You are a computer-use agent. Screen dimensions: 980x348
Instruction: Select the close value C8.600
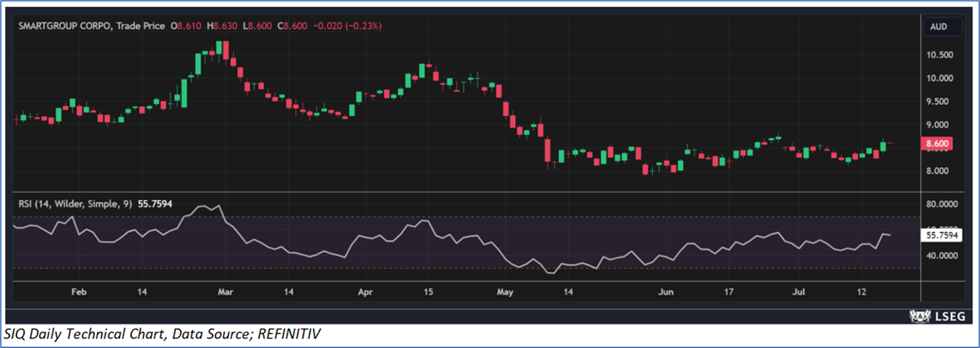point(291,26)
